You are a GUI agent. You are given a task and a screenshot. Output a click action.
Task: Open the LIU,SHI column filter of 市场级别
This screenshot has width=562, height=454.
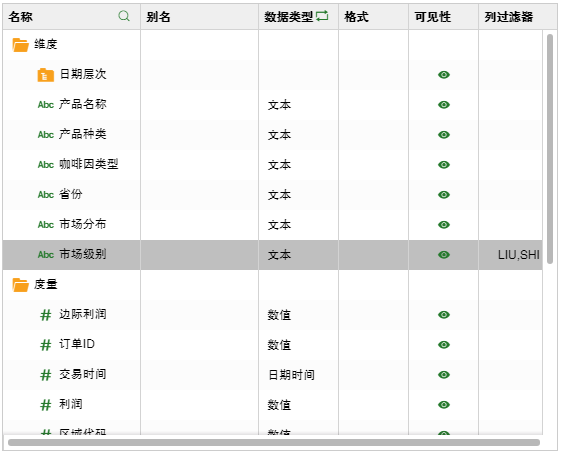point(519,255)
